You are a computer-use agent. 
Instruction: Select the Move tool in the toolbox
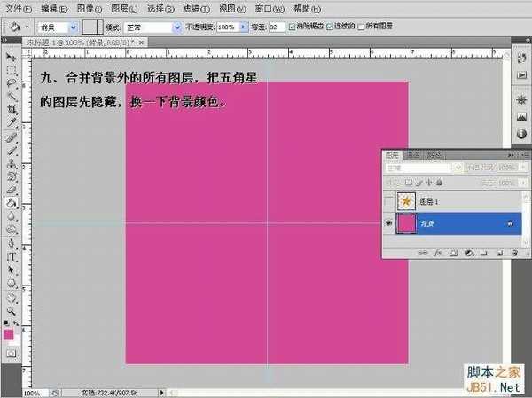tap(12, 57)
